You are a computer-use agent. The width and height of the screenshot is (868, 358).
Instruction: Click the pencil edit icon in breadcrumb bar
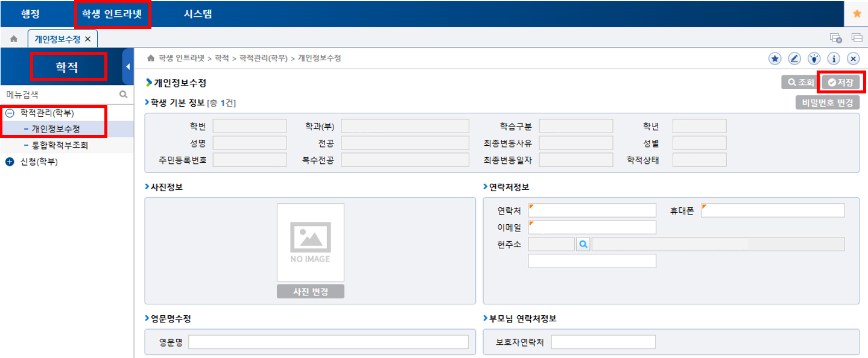pyautogui.click(x=794, y=58)
